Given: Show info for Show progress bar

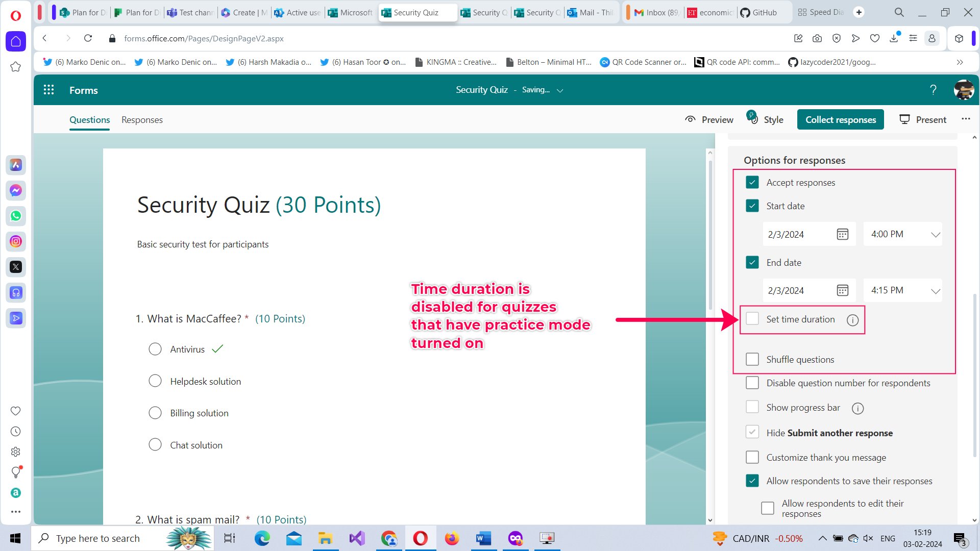Looking at the screenshot, I should tap(857, 408).
